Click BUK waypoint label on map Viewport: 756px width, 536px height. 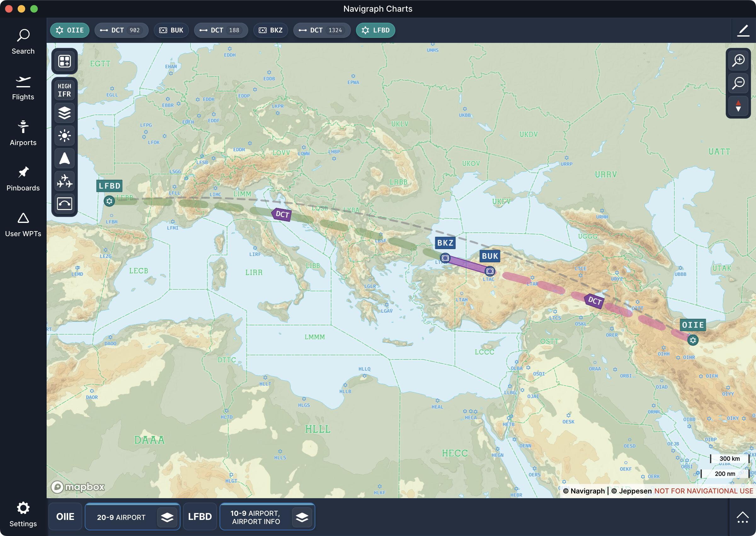pyautogui.click(x=490, y=256)
